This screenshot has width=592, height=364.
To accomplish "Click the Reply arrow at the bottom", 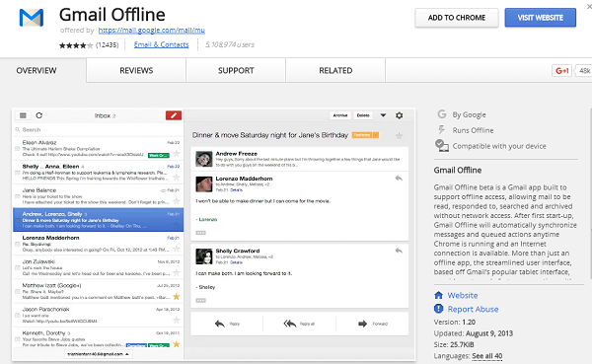I will pos(220,324).
